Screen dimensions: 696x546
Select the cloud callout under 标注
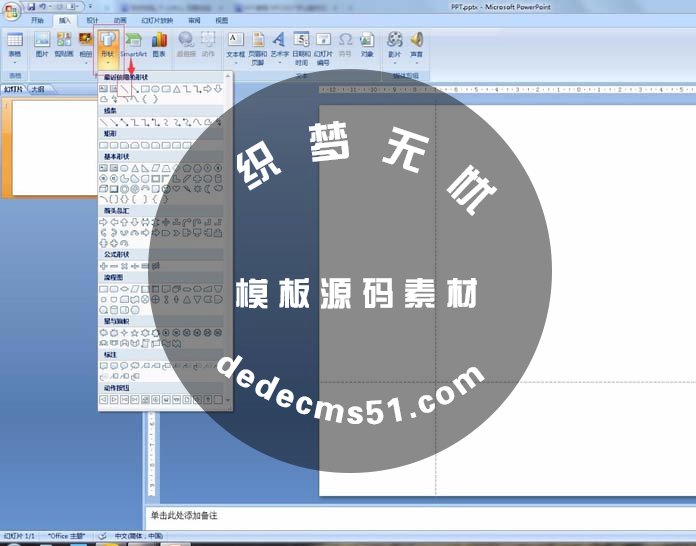(135, 366)
